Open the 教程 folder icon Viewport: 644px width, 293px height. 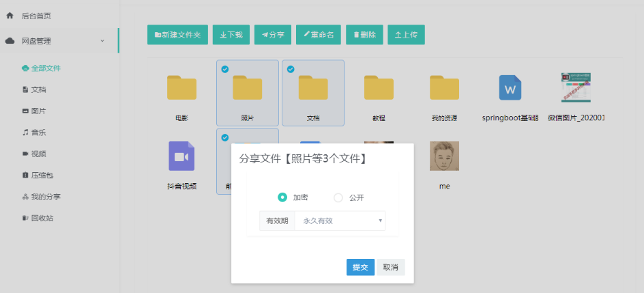(x=379, y=88)
